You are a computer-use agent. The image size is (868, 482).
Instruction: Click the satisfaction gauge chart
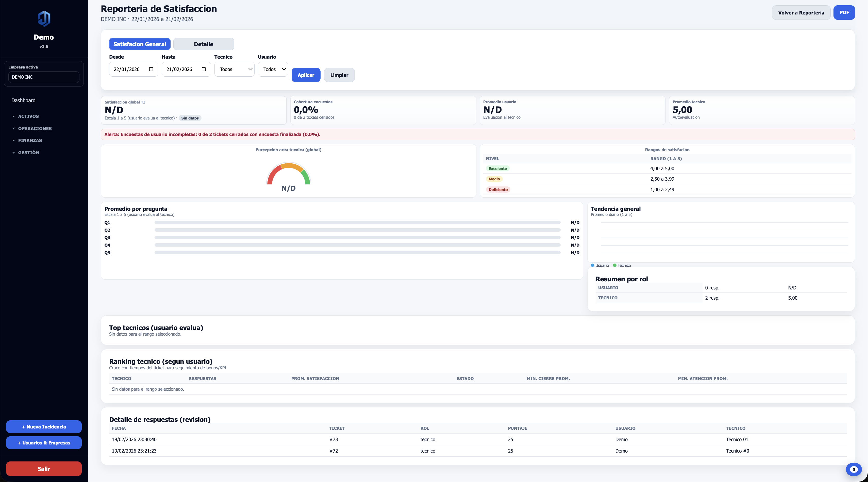(288, 175)
